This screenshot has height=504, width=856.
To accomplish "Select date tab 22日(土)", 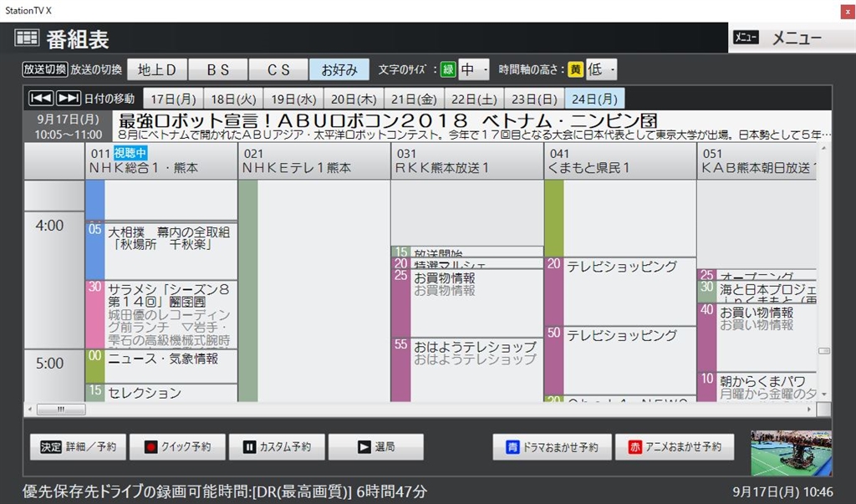I will (474, 99).
